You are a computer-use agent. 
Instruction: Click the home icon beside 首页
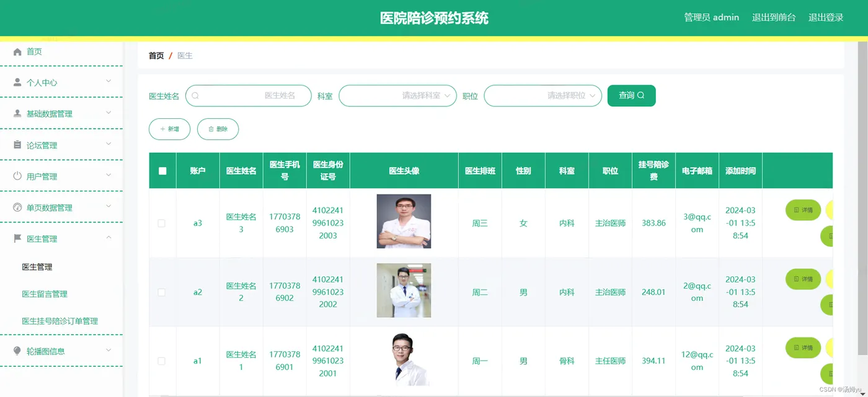click(17, 51)
